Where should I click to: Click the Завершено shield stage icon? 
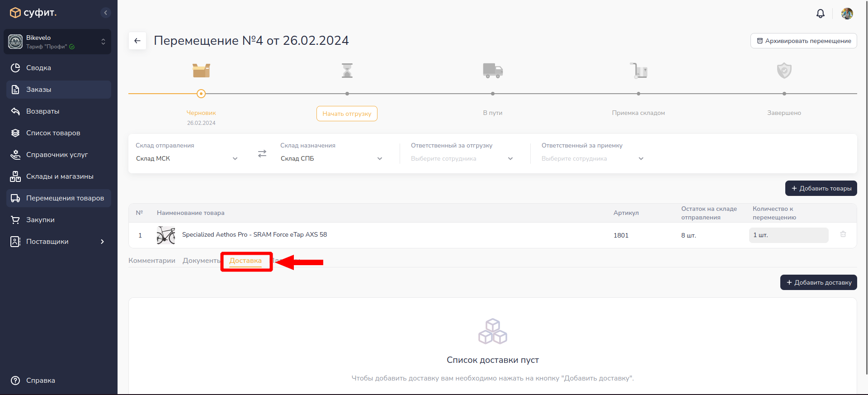(x=784, y=71)
